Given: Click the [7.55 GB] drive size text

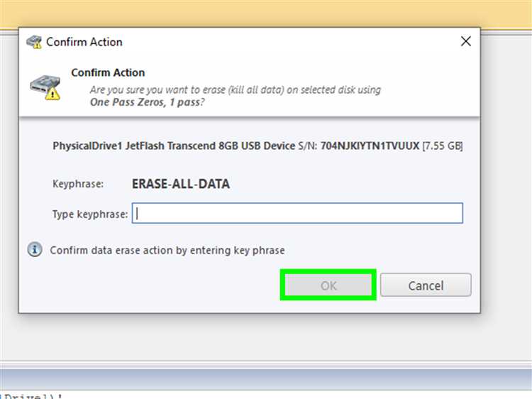Looking at the screenshot, I should tap(443, 146).
